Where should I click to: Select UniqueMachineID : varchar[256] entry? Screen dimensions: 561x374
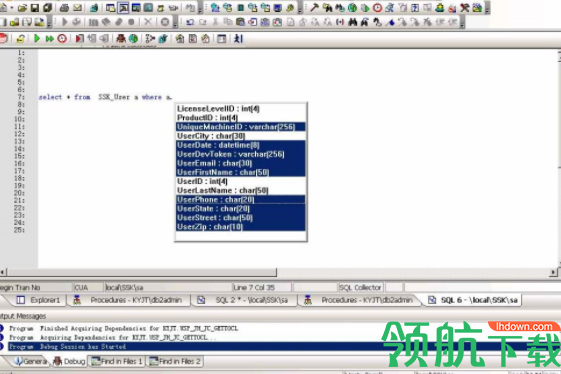coord(240,127)
